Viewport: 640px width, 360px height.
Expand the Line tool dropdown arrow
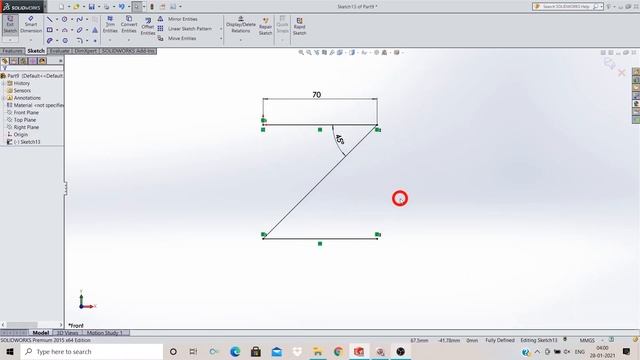pos(57,19)
